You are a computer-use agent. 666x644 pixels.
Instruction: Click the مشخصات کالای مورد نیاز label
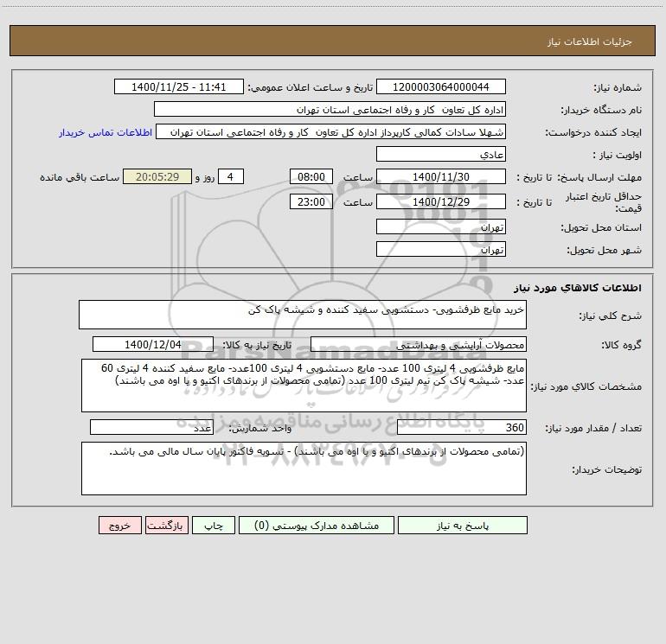point(588,386)
